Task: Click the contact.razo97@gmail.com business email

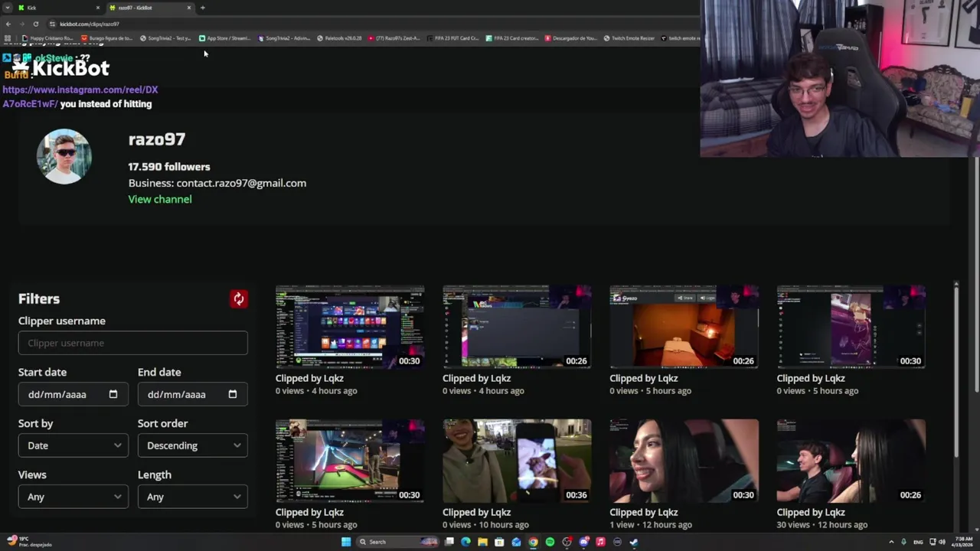Action: (241, 183)
